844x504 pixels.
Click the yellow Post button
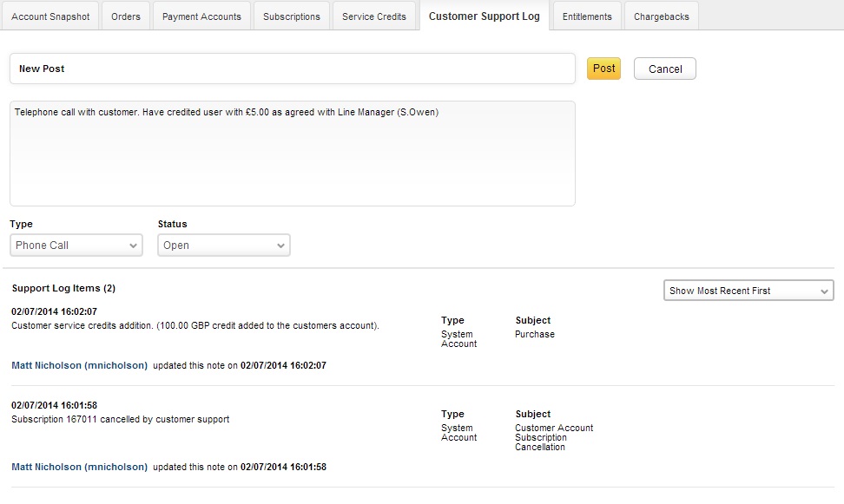coord(603,69)
